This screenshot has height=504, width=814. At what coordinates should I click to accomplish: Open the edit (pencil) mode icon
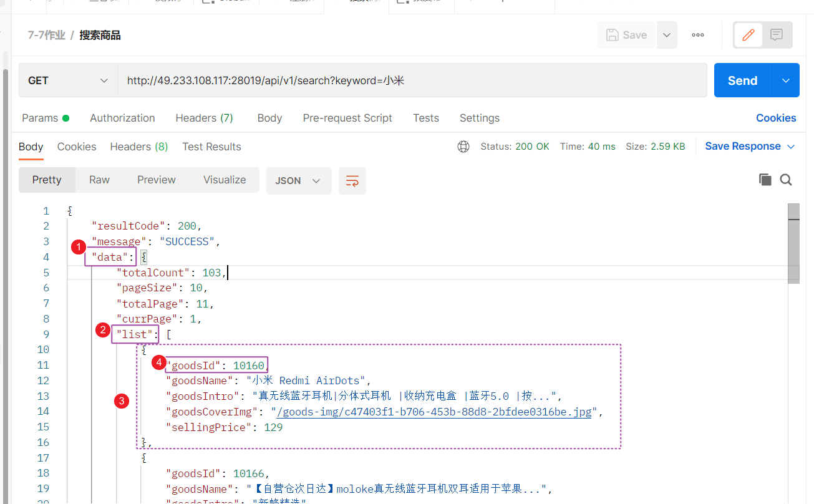(x=748, y=35)
